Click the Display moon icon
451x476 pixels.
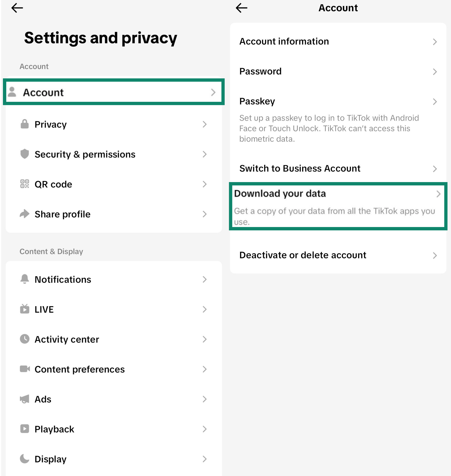tap(24, 459)
